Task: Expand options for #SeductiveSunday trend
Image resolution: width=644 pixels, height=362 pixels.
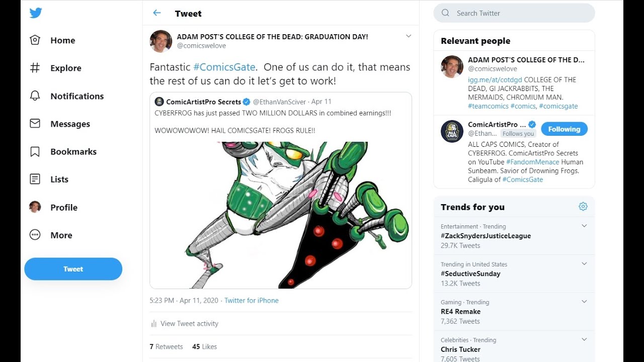Action: (584, 264)
